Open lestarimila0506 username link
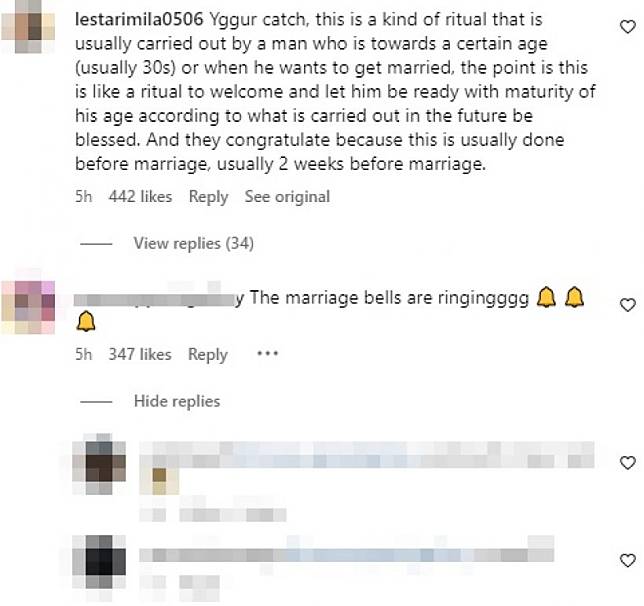This screenshot has height=606, width=644. [139, 19]
